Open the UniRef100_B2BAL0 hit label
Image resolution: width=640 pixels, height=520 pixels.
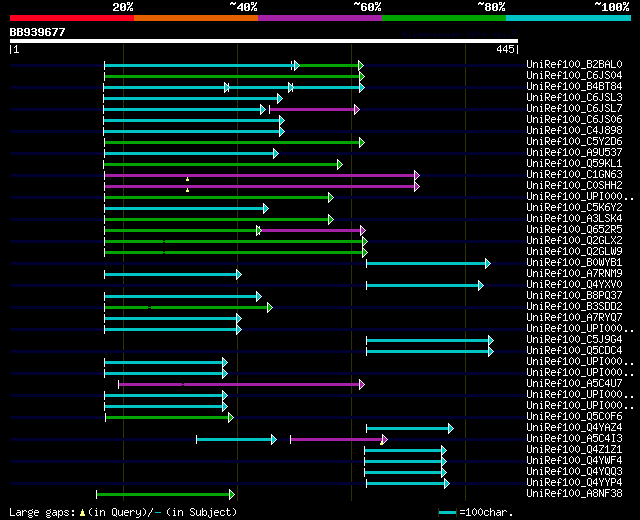(x=574, y=64)
